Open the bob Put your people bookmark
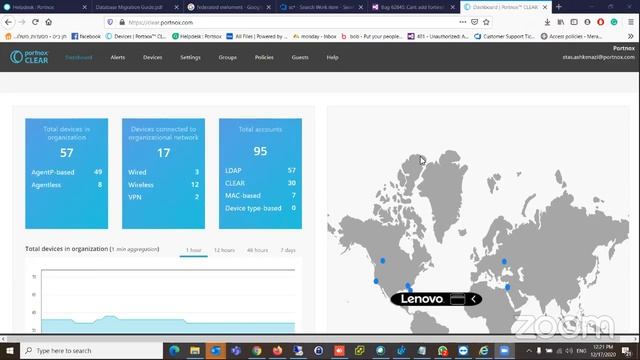640x360 pixels. click(x=372, y=36)
